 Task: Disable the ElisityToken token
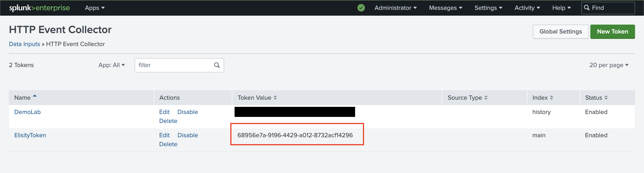point(188,135)
